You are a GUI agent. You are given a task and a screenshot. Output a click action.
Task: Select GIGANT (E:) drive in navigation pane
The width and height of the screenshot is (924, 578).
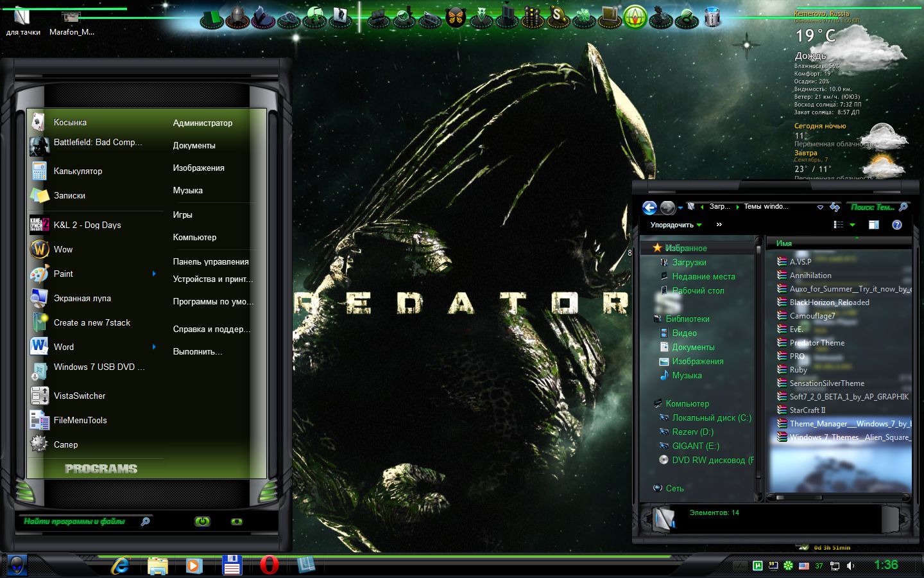tap(696, 446)
